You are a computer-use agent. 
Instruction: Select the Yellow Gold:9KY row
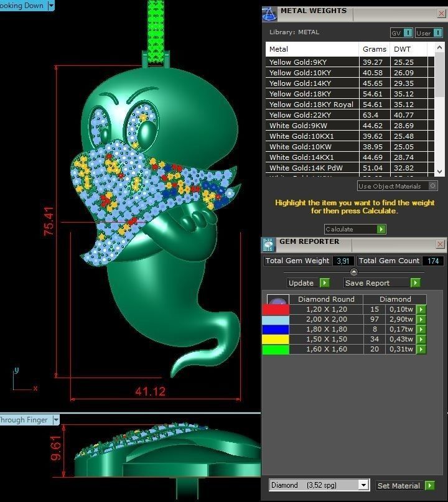[x=350, y=62]
